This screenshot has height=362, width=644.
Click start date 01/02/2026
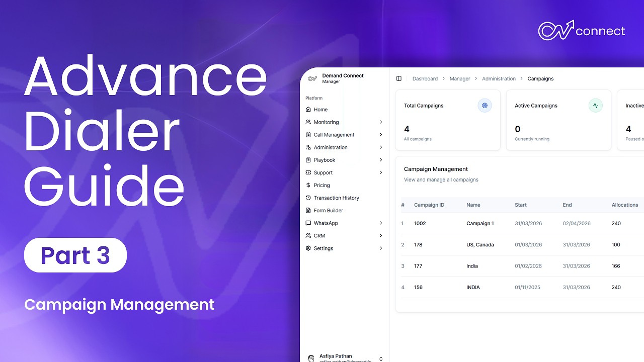[x=528, y=266]
